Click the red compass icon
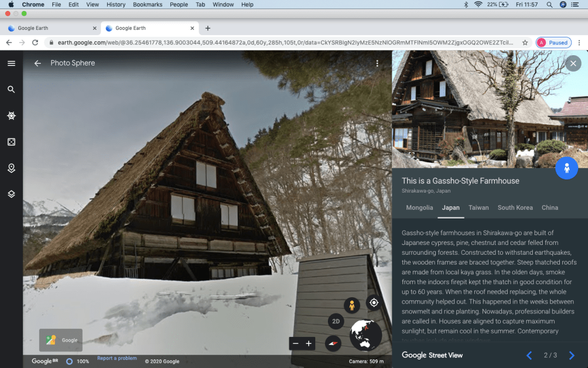Screen dimensions: 588x368 coord(333,343)
